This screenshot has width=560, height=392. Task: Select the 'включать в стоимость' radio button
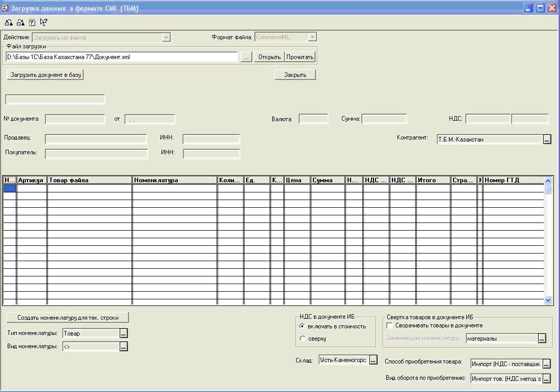point(303,326)
